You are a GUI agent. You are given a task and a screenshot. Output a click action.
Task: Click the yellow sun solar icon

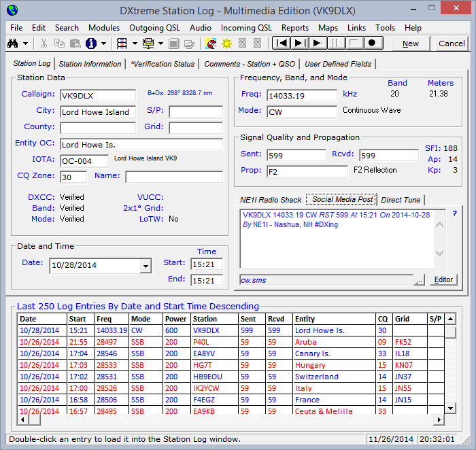tap(226, 44)
